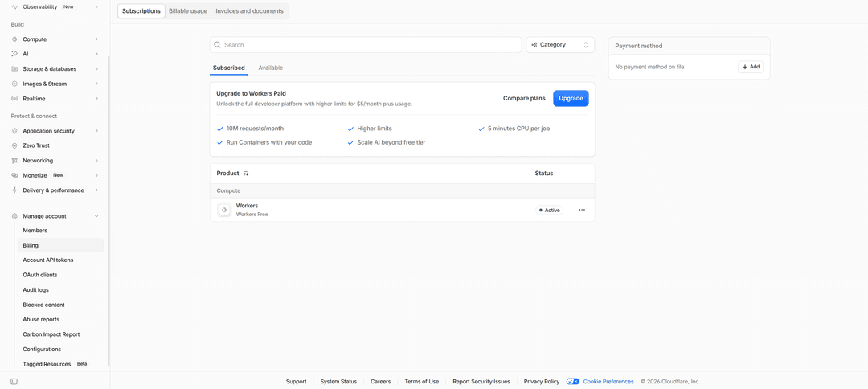The height and width of the screenshot is (389, 868).
Task: Open the Privacy Policy link
Action: [x=542, y=382]
